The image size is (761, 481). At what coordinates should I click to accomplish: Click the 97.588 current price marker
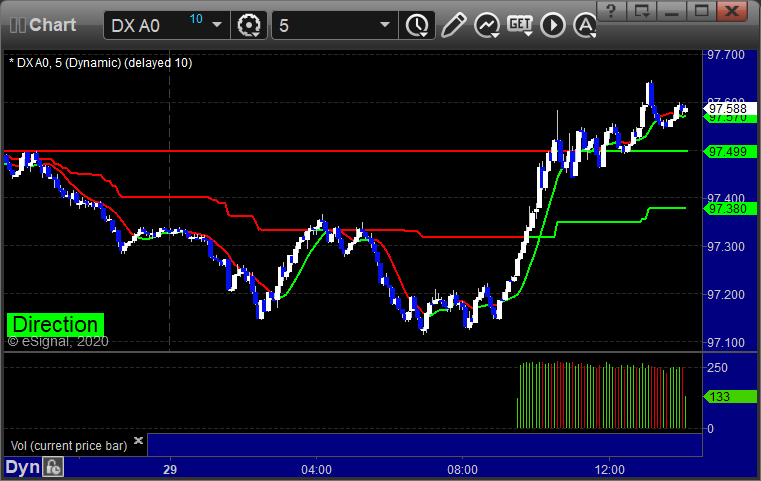point(730,108)
